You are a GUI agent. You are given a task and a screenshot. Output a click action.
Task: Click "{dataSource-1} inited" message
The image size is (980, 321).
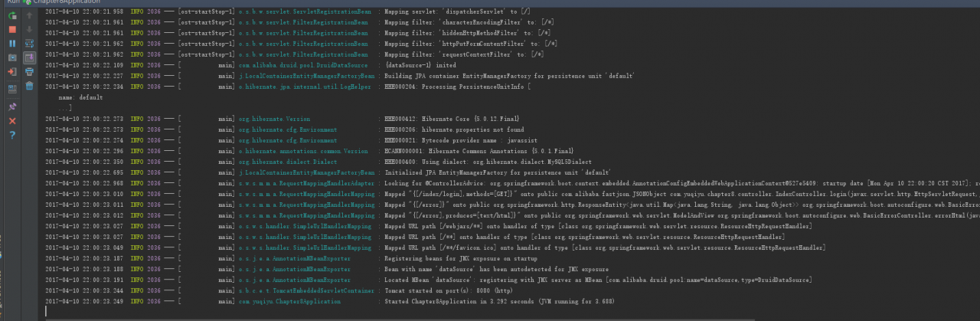point(421,66)
